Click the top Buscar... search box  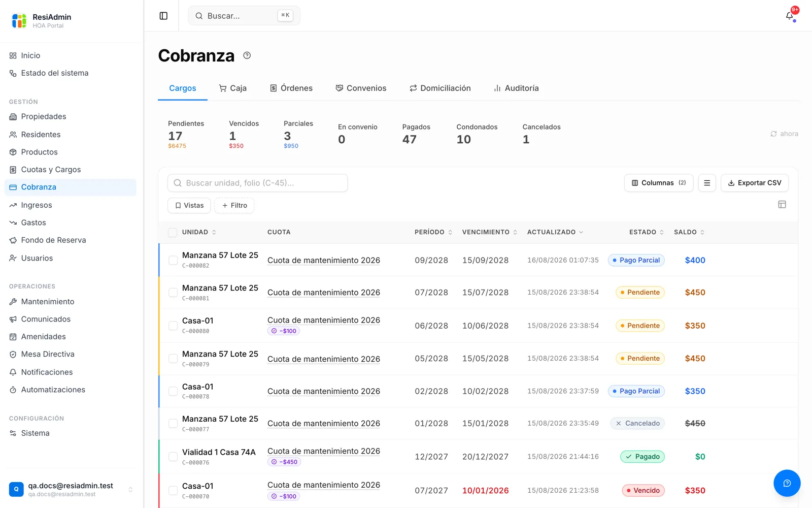pos(244,16)
